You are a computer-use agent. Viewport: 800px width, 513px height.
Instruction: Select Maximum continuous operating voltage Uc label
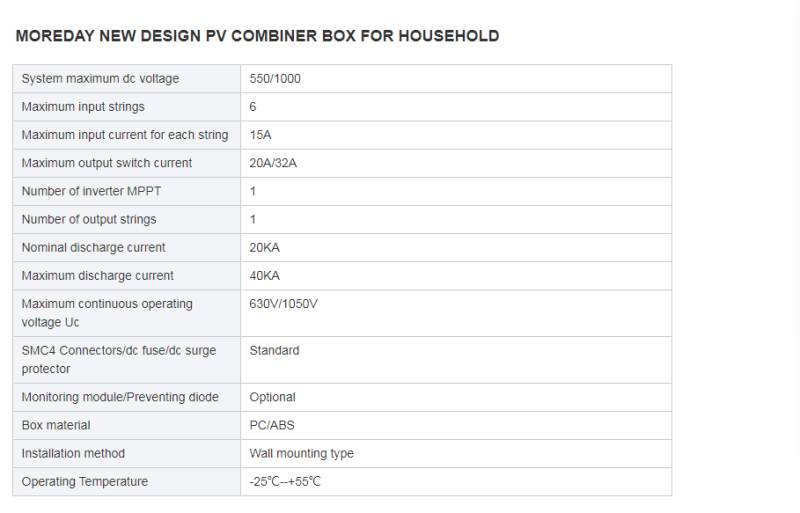tap(107, 313)
